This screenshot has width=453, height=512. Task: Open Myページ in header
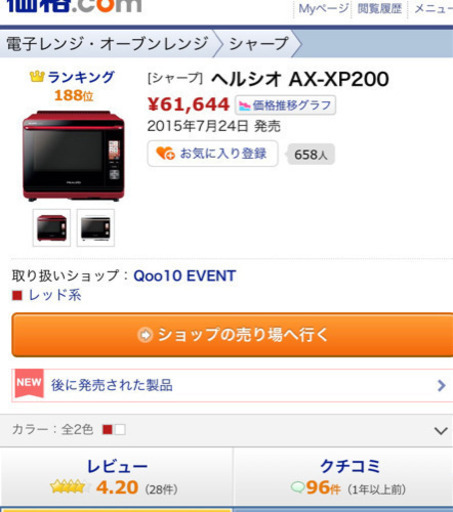323,9
